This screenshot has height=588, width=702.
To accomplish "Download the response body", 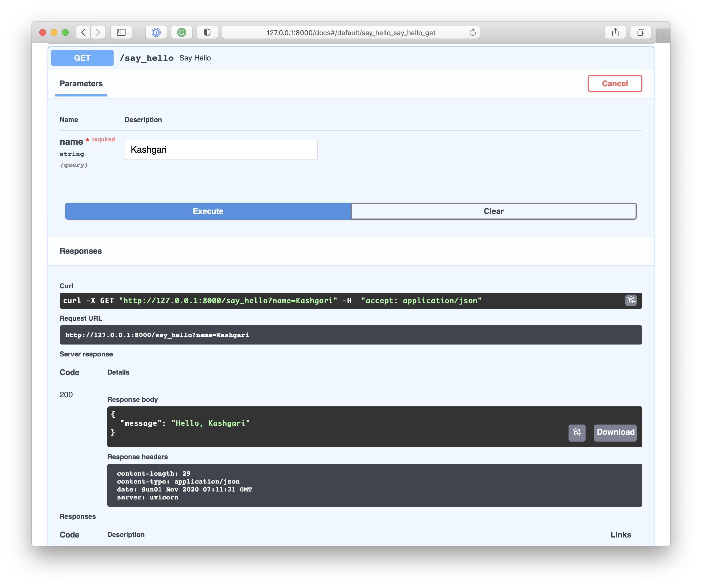I will point(615,433).
